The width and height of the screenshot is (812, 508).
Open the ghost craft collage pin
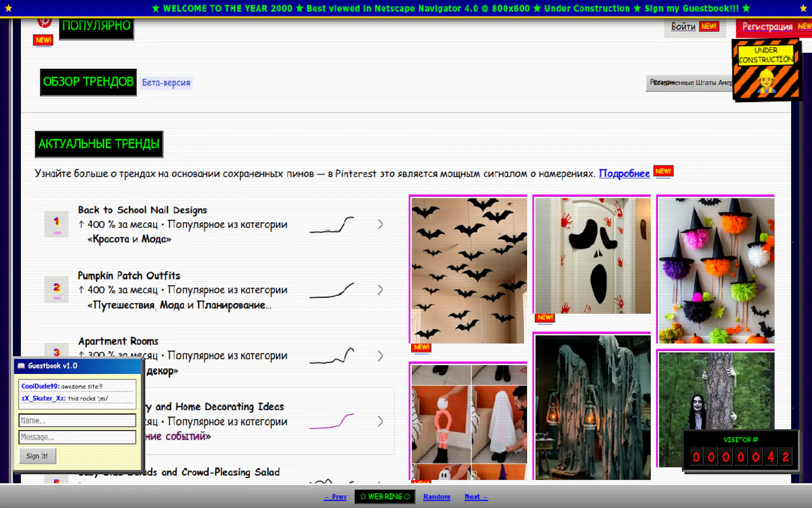[468, 422]
